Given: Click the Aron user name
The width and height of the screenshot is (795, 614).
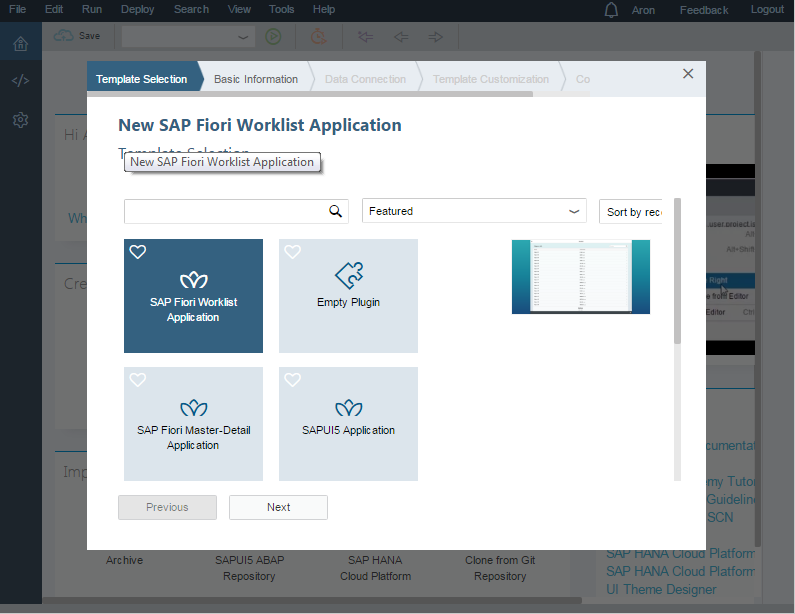Looking at the screenshot, I should pyautogui.click(x=643, y=10).
